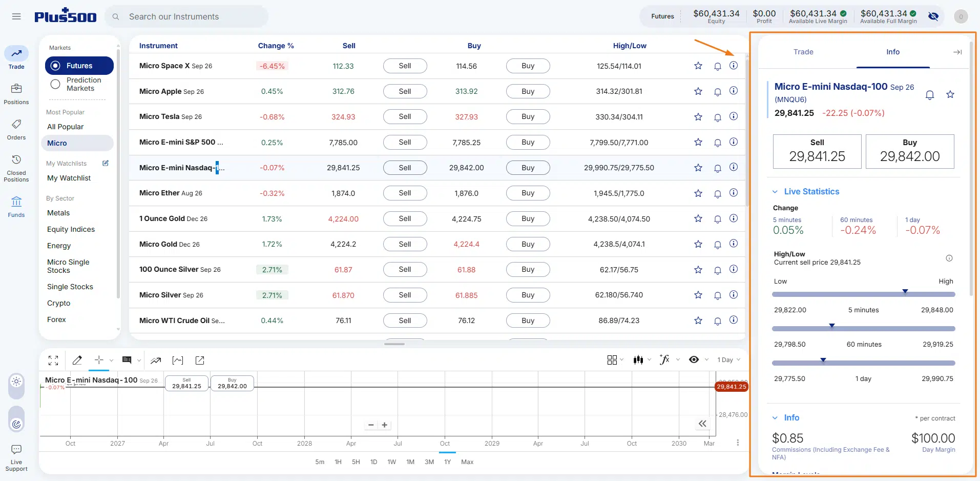Open Live Support chat
Image resolution: width=980 pixels, height=481 pixels.
16,458
